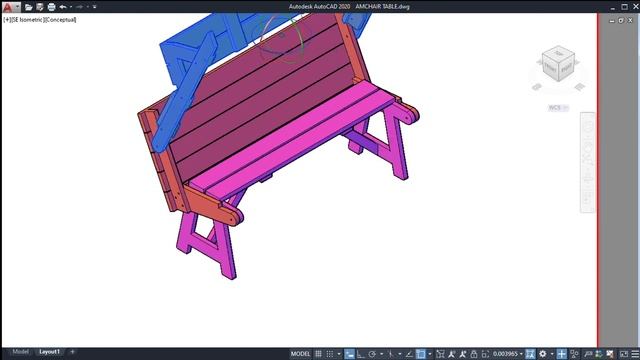Viewport: 640px width, 360px height.
Task: Click the units status bar icon
Action: pos(588,354)
